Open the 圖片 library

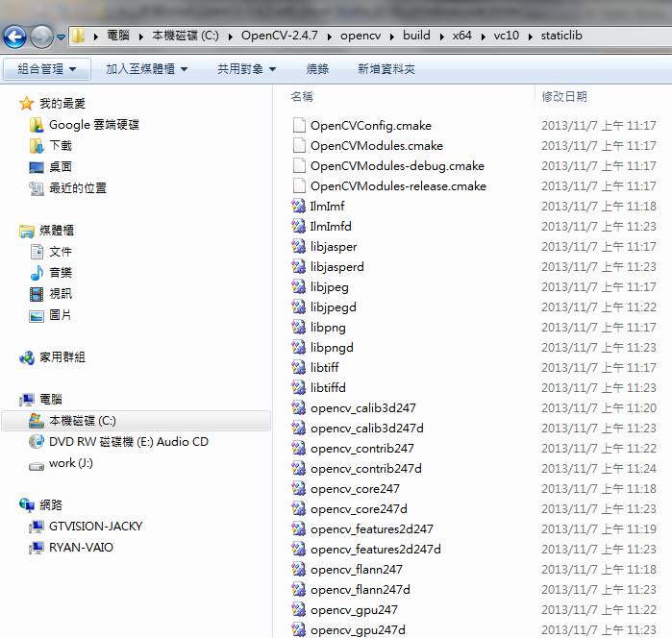click(60, 315)
